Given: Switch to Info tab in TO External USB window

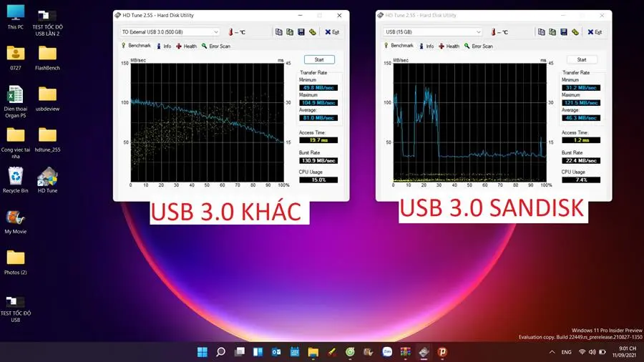Looking at the screenshot, I should [164, 47].
